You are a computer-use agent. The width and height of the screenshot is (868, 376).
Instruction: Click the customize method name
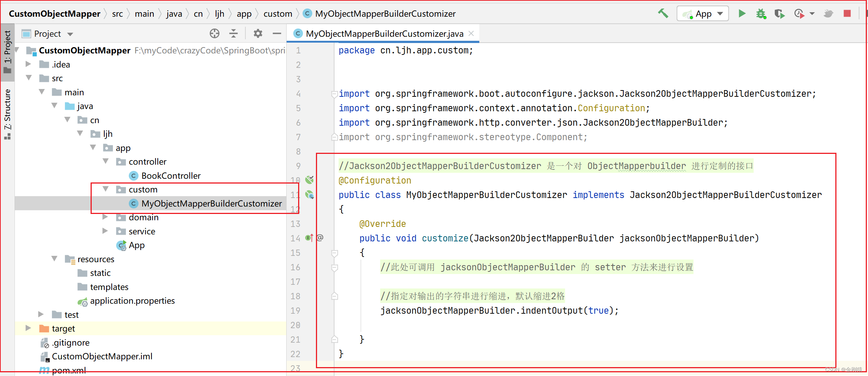(445, 238)
